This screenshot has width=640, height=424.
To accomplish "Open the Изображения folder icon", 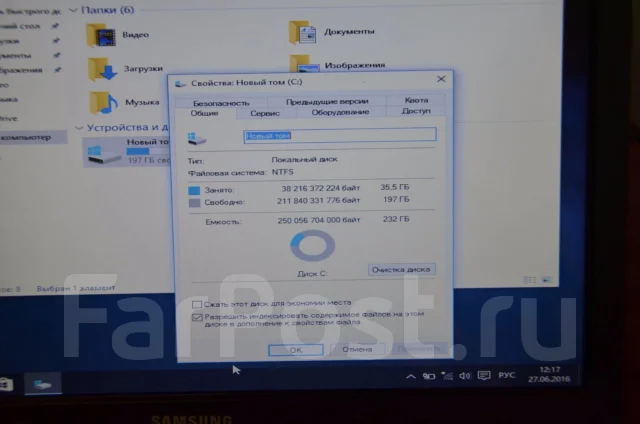I will [x=304, y=63].
